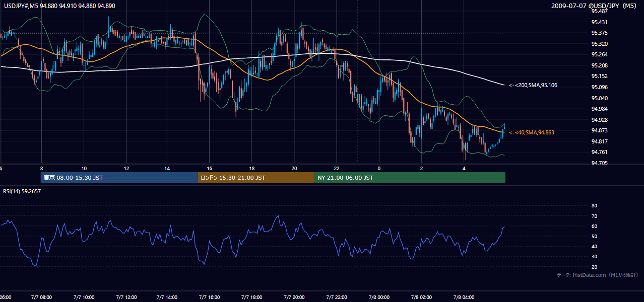
Task: Click RSI scale value 50
Action: (594, 236)
